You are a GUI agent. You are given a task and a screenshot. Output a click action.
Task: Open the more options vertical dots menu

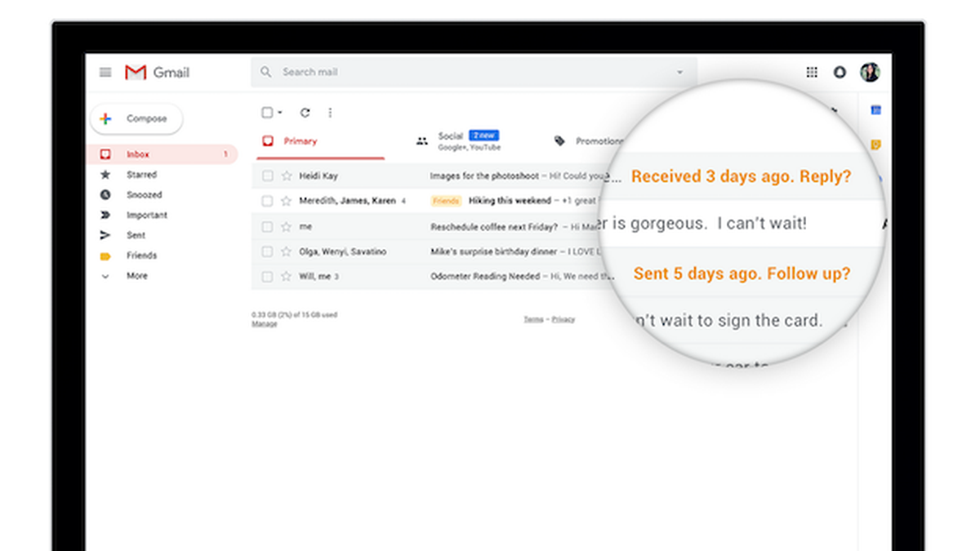pos(329,112)
